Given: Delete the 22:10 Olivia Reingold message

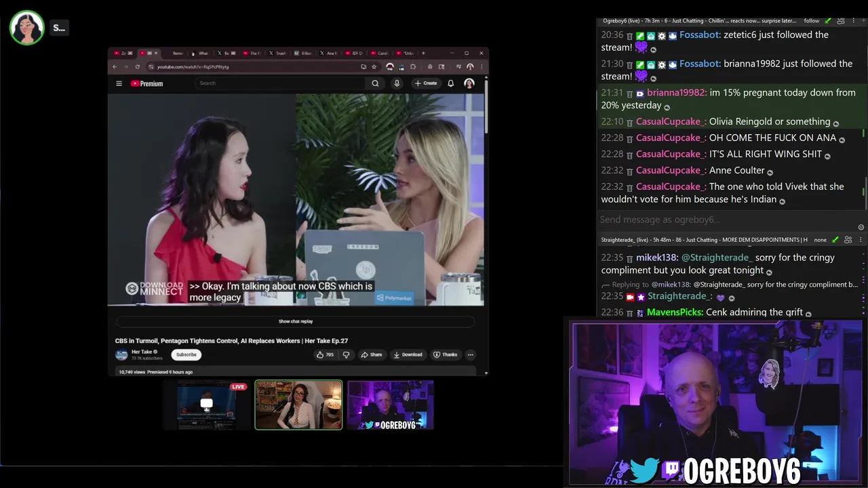Looking at the screenshot, I should pos(629,122).
